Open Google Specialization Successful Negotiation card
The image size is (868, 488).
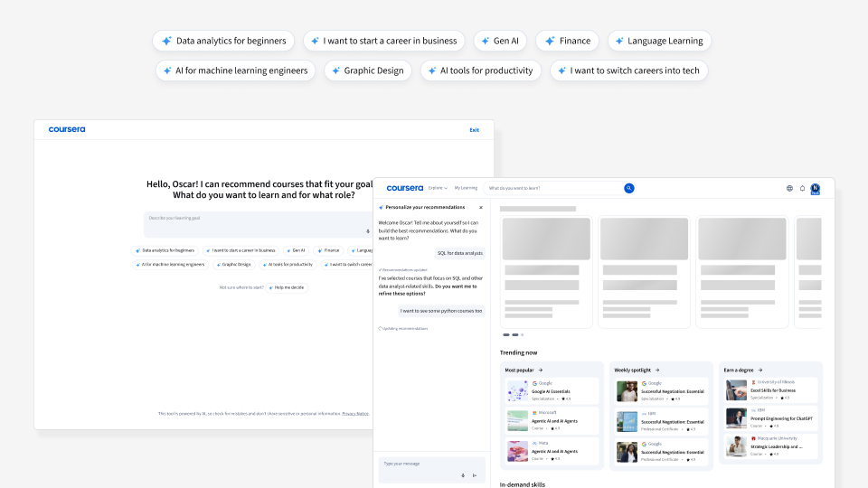point(662,391)
